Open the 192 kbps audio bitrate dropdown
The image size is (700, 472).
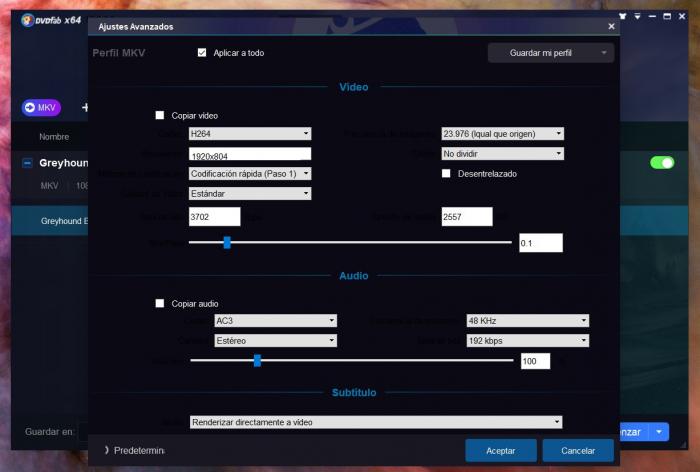[x=528, y=341]
